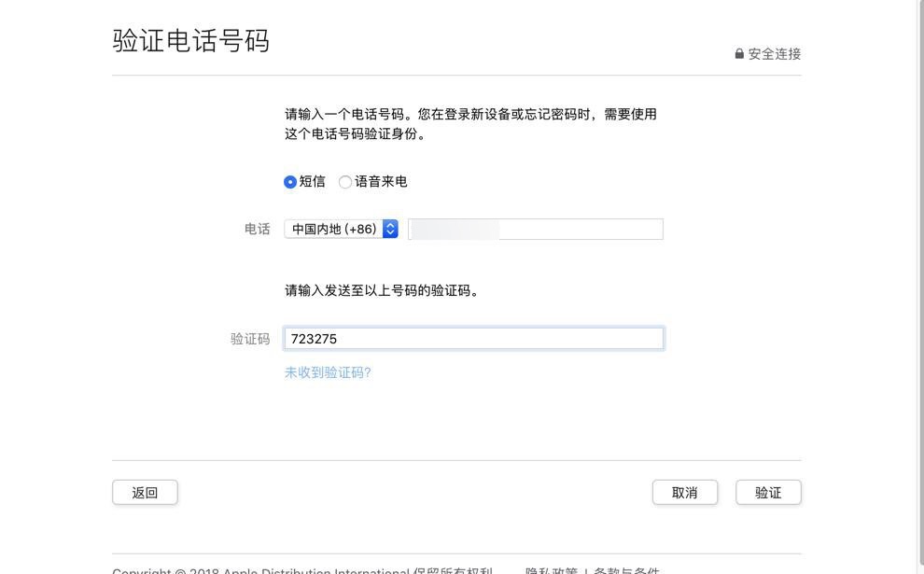
Task: Select the 语音来电 radio button
Action: (x=345, y=182)
